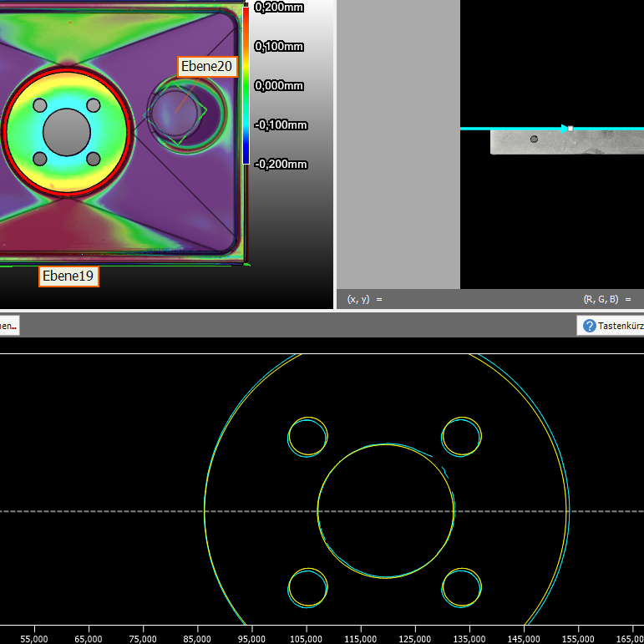
Task: Click the (x, y) coordinate readout
Action: [365, 299]
